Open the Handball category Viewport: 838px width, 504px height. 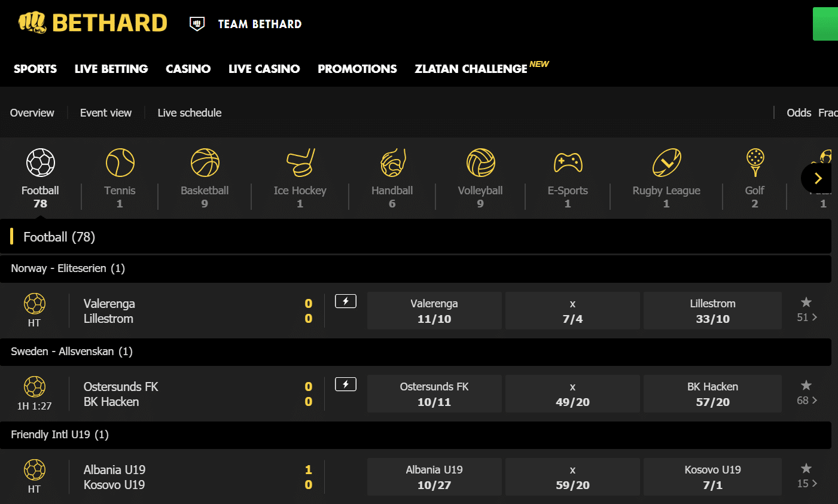point(392,162)
